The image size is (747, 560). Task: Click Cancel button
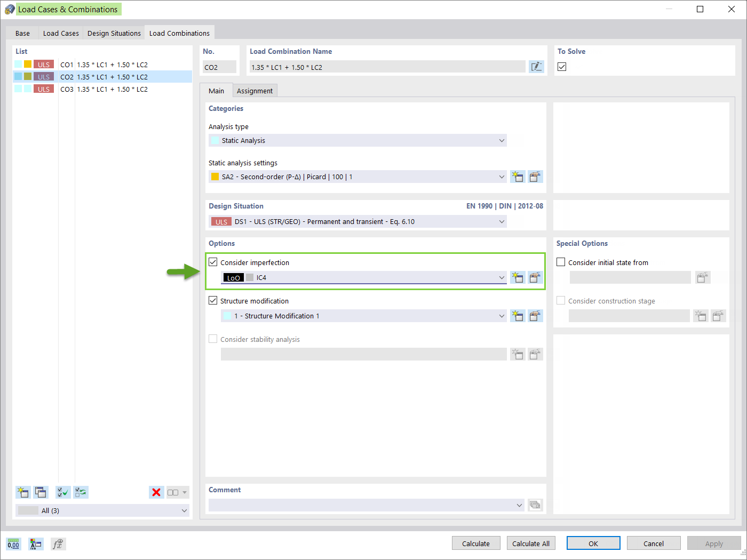tap(654, 543)
